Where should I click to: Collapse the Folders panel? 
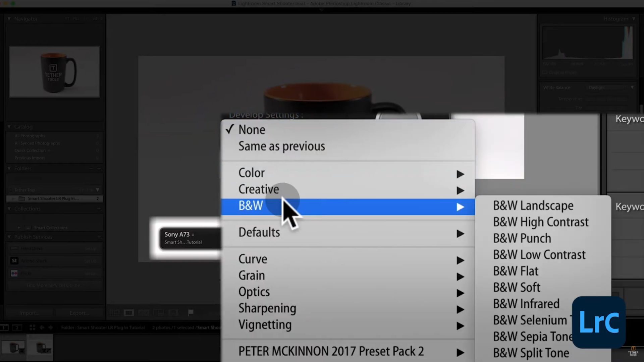click(x=9, y=168)
